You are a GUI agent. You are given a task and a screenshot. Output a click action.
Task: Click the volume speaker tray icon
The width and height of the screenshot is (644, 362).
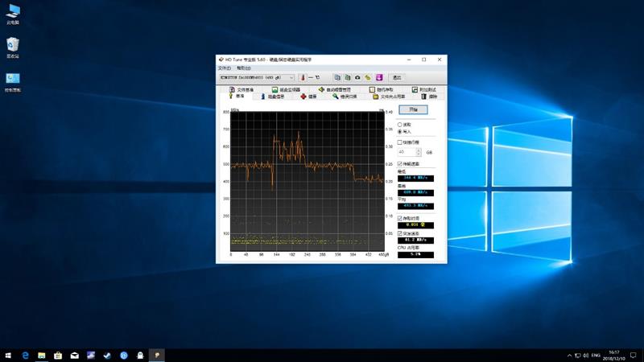point(586,356)
